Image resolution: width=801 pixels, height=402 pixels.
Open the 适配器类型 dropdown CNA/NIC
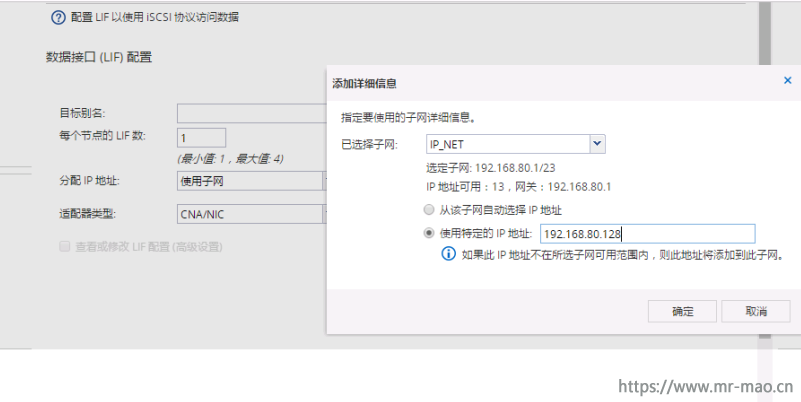pyautogui.click(x=252, y=214)
